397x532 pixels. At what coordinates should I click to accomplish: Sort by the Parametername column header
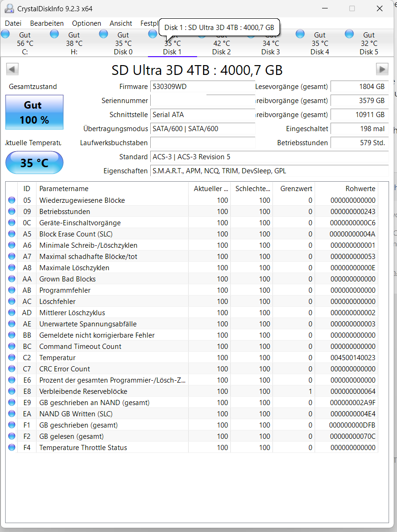(x=112, y=189)
